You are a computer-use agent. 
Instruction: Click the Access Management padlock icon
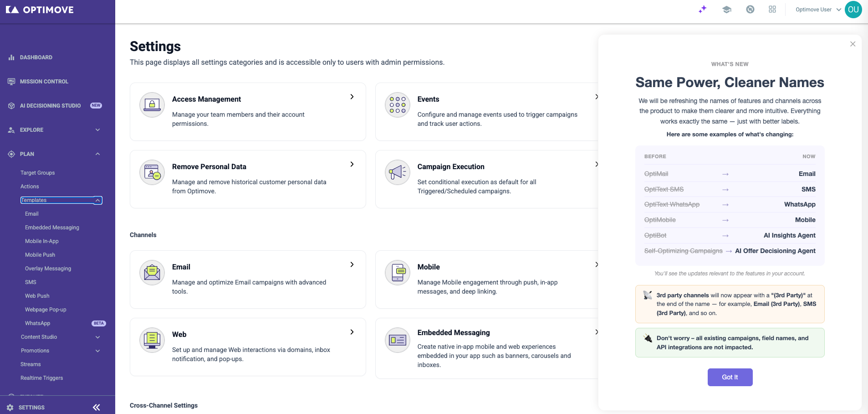click(x=152, y=105)
